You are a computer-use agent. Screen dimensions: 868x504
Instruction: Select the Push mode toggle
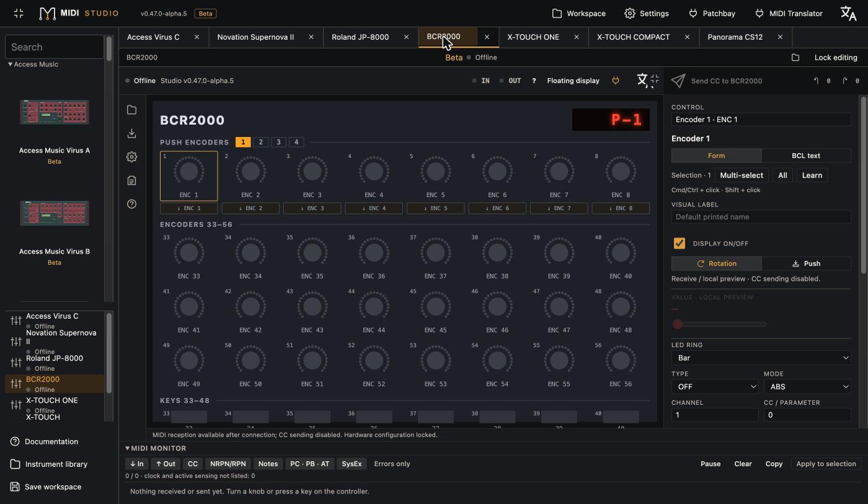(806, 263)
